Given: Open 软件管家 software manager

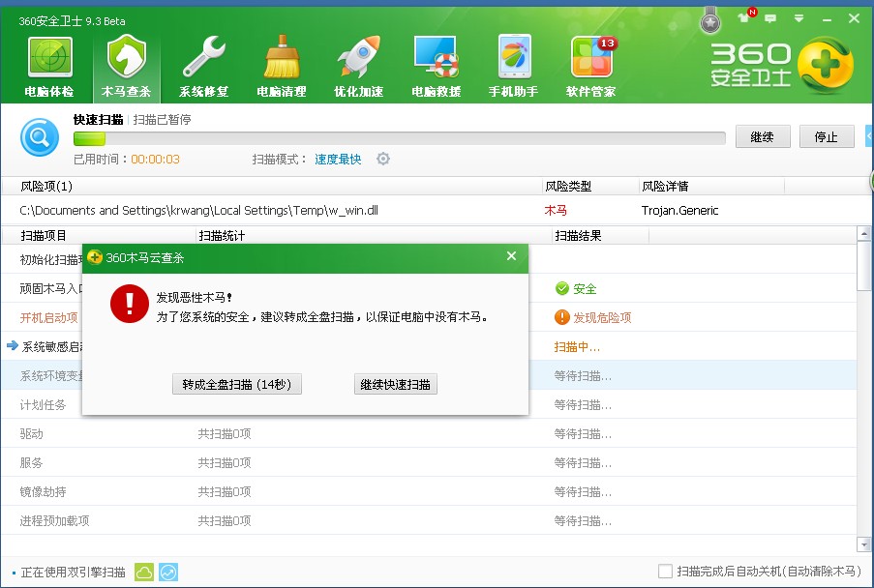Looking at the screenshot, I should pyautogui.click(x=590, y=66).
